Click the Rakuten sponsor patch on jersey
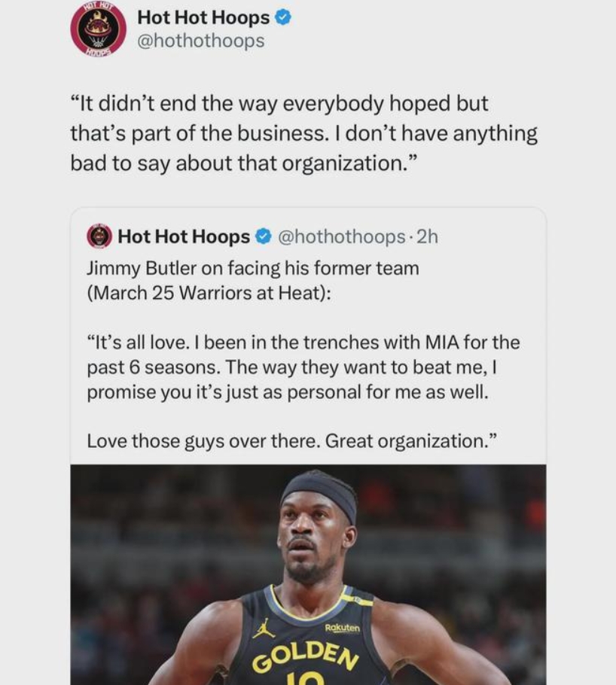This screenshot has height=685, width=616. (x=343, y=628)
